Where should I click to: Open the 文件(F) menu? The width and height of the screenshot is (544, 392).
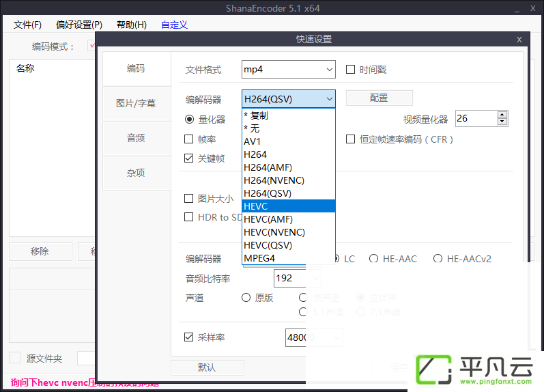click(27, 25)
